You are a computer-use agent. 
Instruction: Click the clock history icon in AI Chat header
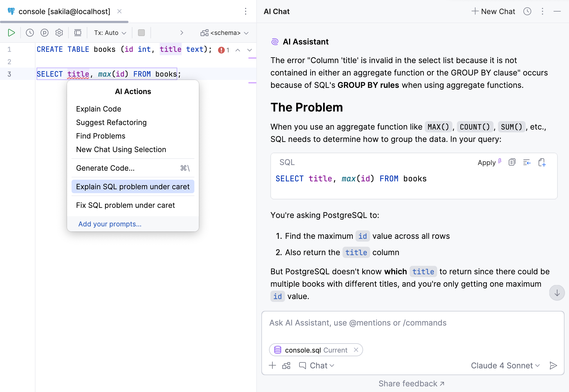[527, 12]
